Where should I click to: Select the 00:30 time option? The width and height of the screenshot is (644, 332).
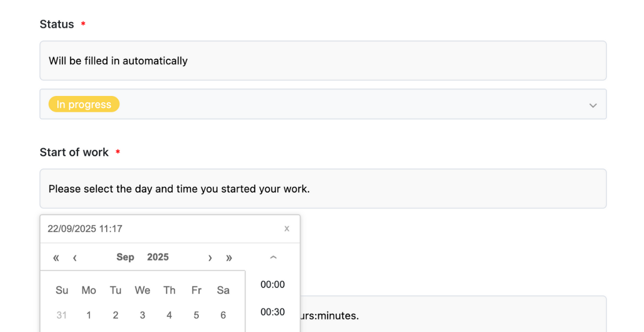[272, 312]
